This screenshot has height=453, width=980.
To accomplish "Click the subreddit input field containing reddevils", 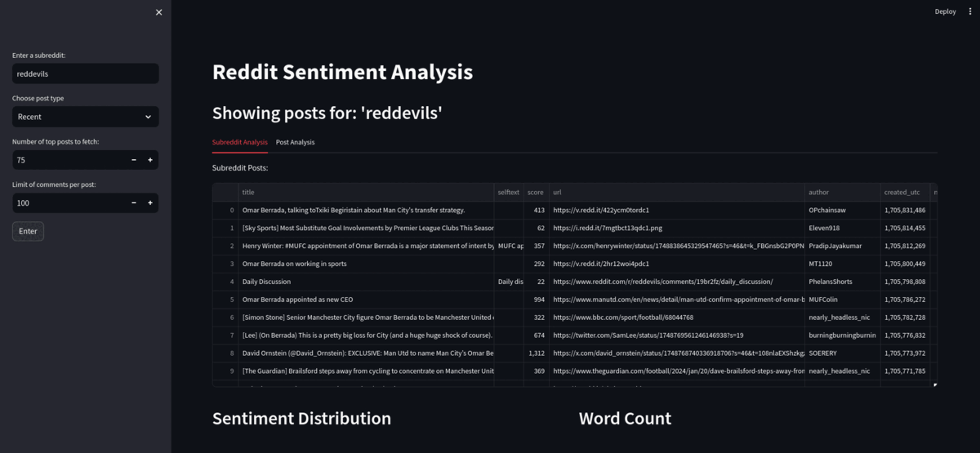I will point(86,73).
